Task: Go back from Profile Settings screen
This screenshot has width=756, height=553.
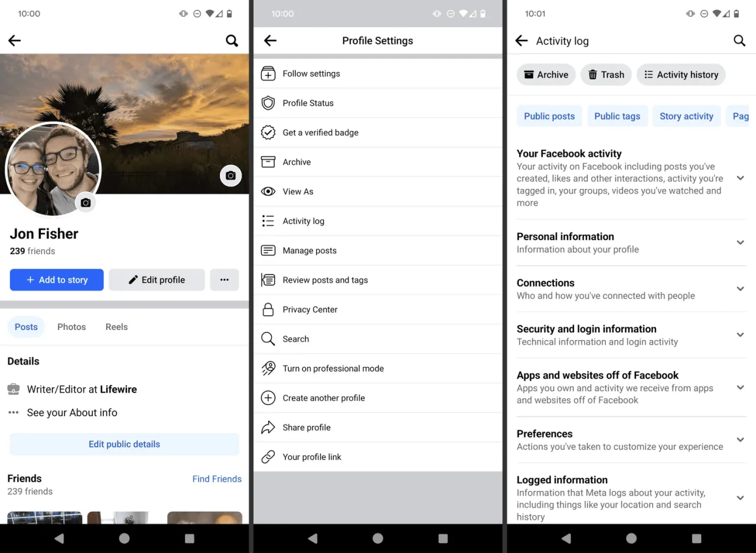Action: pos(271,41)
